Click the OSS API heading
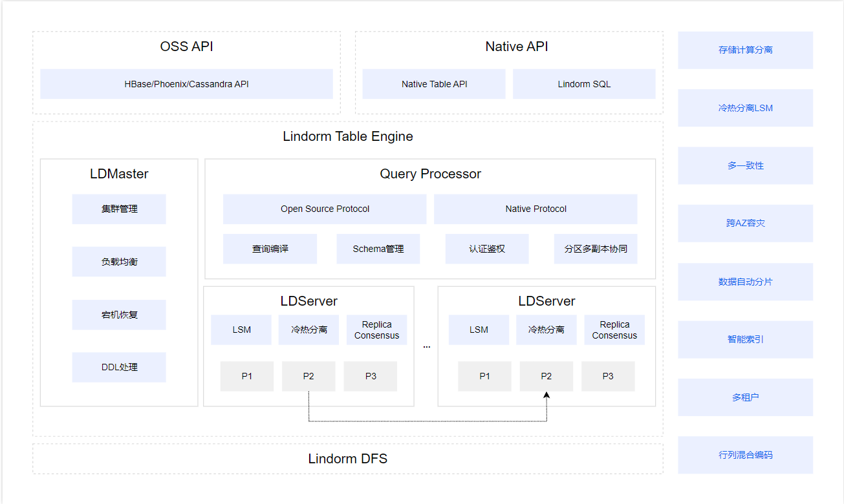Screen dimensions: 844x504 coord(186,47)
